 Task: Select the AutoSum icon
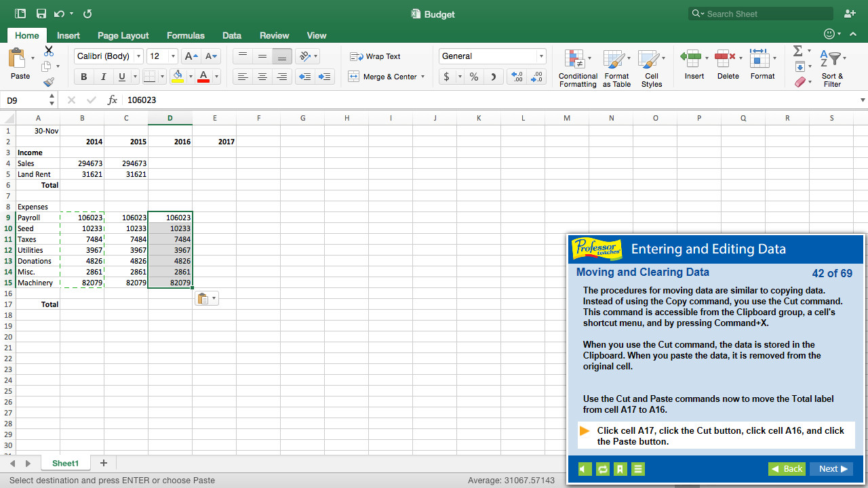point(798,49)
